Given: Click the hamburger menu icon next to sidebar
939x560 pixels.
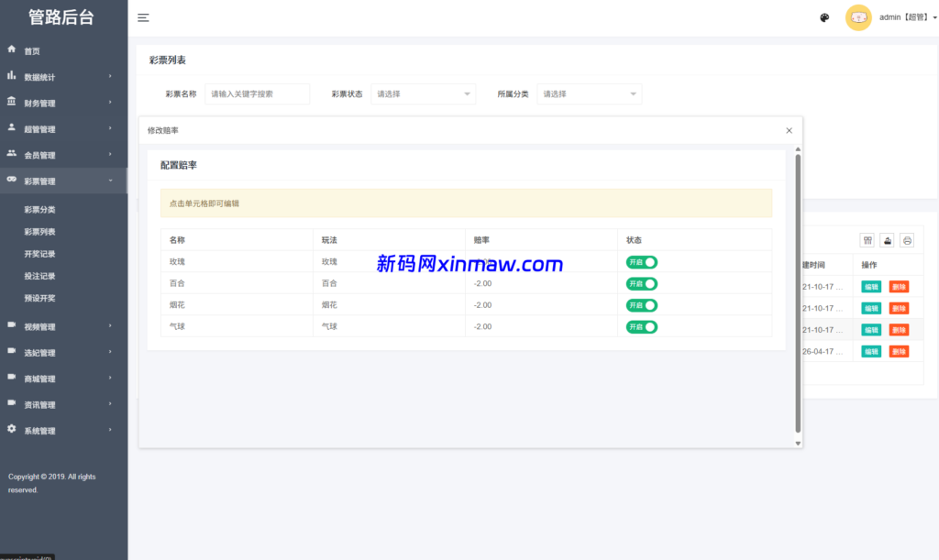Looking at the screenshot, I should click(143, 16).
